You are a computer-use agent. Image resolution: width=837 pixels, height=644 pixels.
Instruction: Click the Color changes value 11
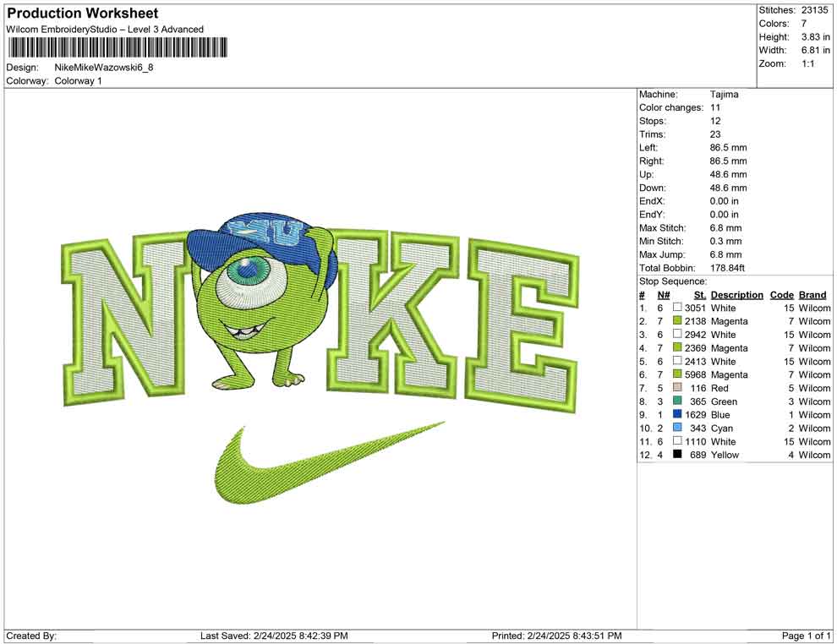pyautogui.click(x=714, y=108)
